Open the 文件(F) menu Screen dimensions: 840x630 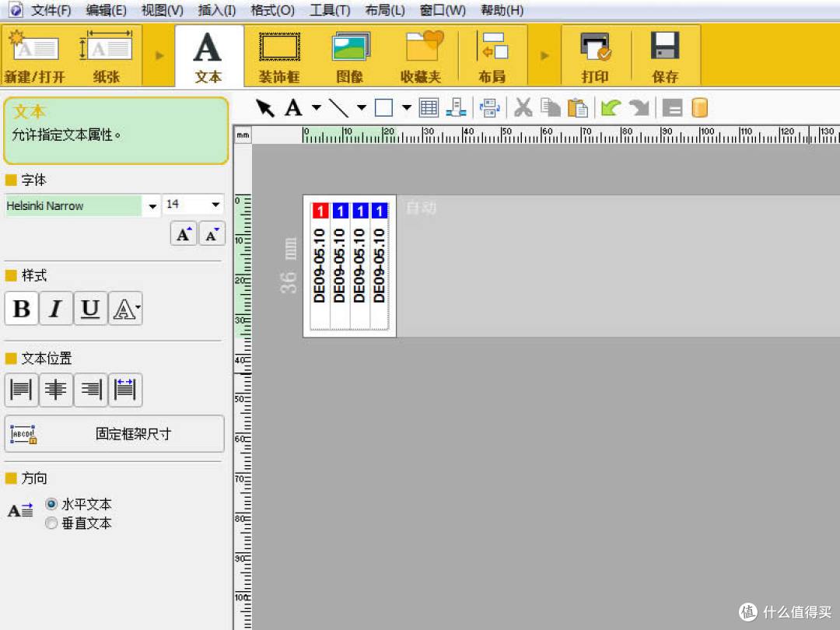click(51, 10)
